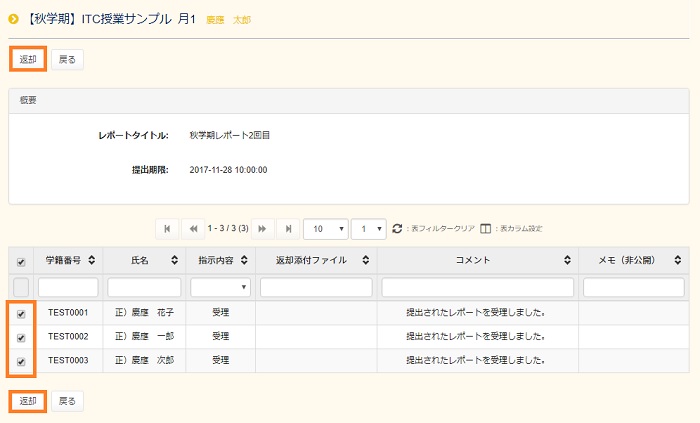Clear table filters with refresh icon
The height and width of the screenshot is (423, 700).
[397, 228]
